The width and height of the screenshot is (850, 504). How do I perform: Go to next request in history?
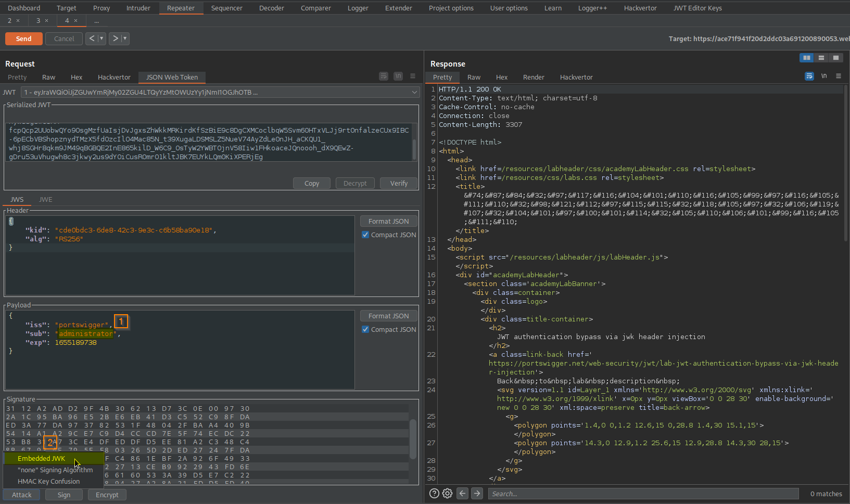[115, 38]
